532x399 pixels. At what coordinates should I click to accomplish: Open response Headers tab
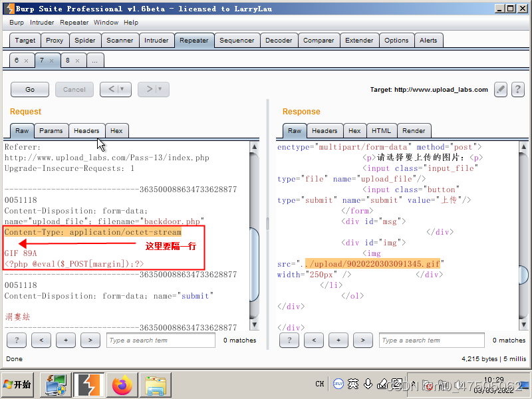[x=325, y=130]
